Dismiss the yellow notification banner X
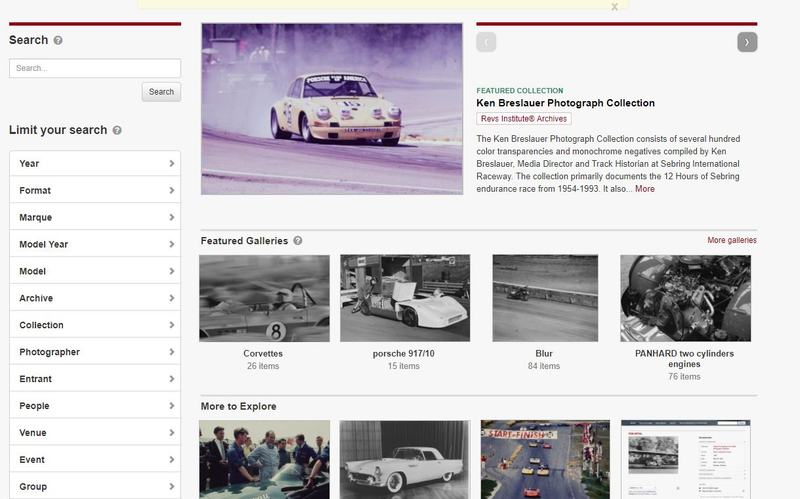The image size is (800, 499). click(614, 7)
